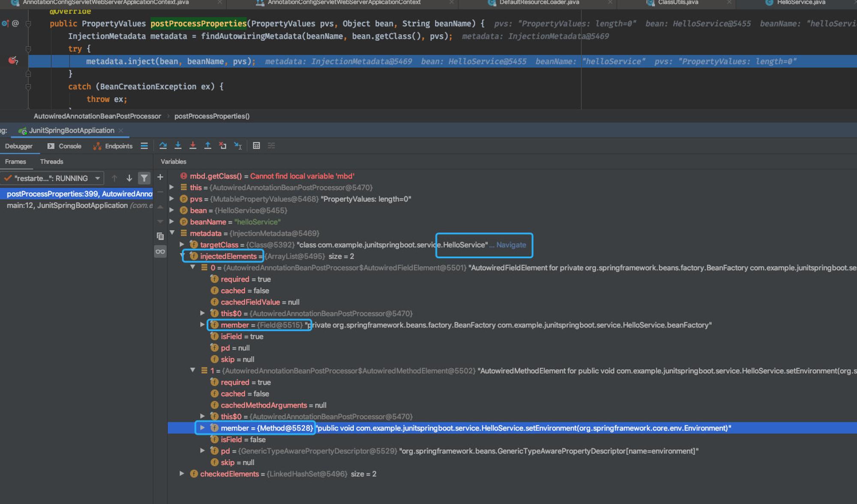857x504 pixels.
Task: Click the metadata variable stack icon
Action: [x=183, y=233]
